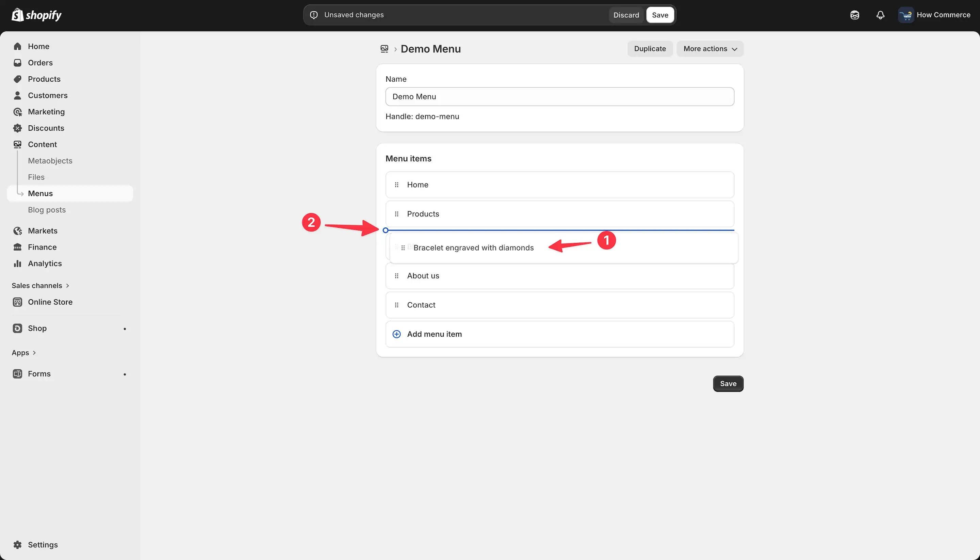Discard the unsaved changes
Screen dimensions: 980x560
point(626,15)
